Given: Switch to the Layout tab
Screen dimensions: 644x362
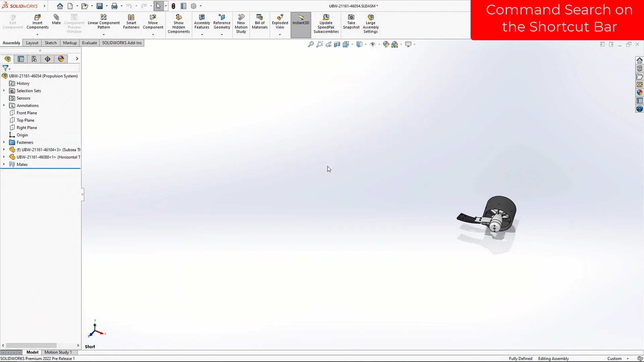Looking at the screenshot, I should pyautogui.click(x=32, y=43).
